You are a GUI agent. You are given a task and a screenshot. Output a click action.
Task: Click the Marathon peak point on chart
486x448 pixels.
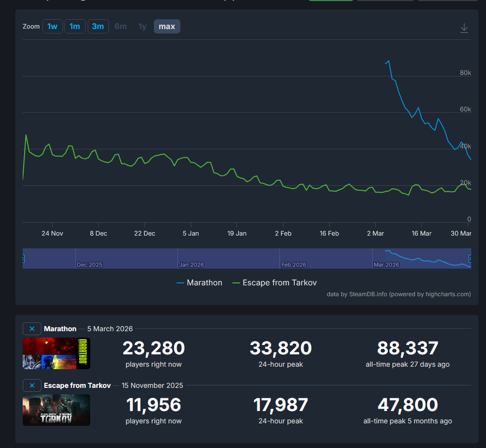pos(389,61)
